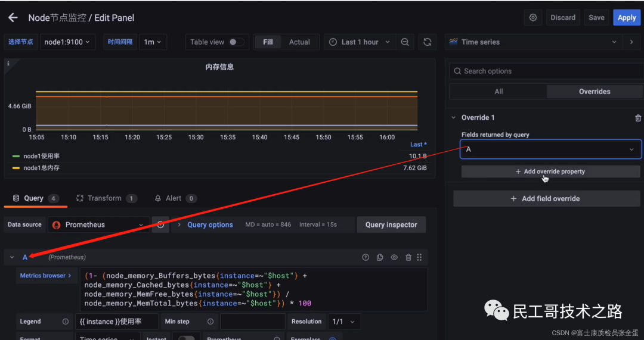This screenshot has width=644, height=340.
Task: Switch to Query tab
Action: point(36,198)
